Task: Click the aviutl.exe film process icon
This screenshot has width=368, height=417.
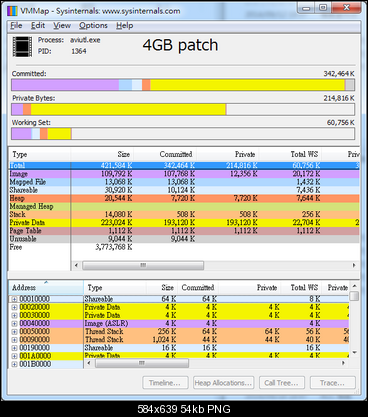Action: 22,46
